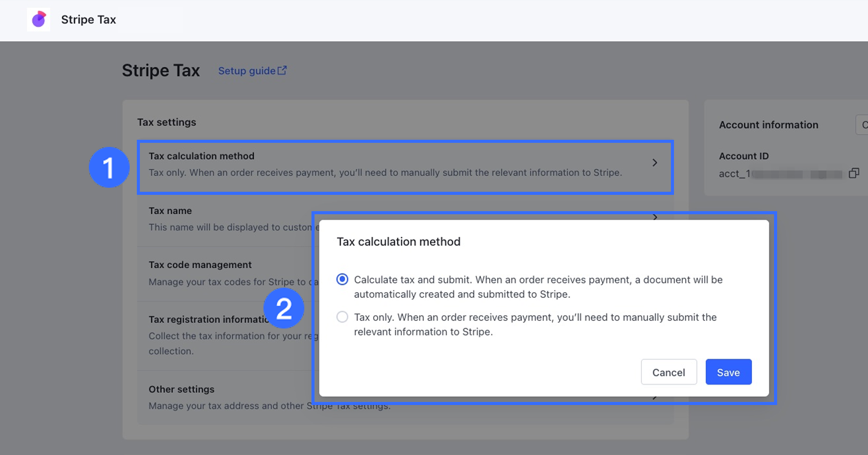Expand the Tax name row chevron
The image size is (868, 455).
click(655, 217)
